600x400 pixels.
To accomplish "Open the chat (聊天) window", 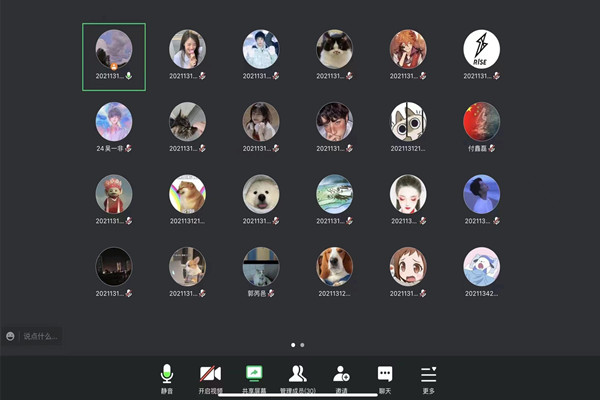I will (385, 377).
